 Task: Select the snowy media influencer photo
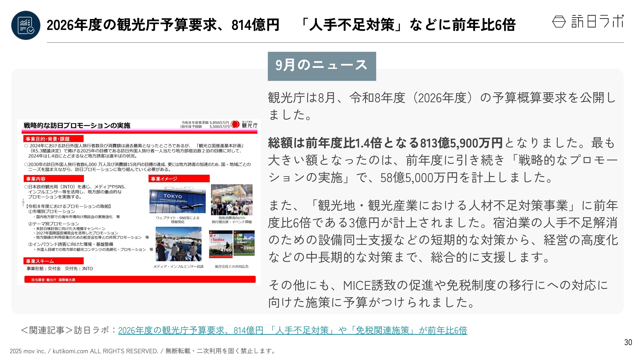coord(179,244)
